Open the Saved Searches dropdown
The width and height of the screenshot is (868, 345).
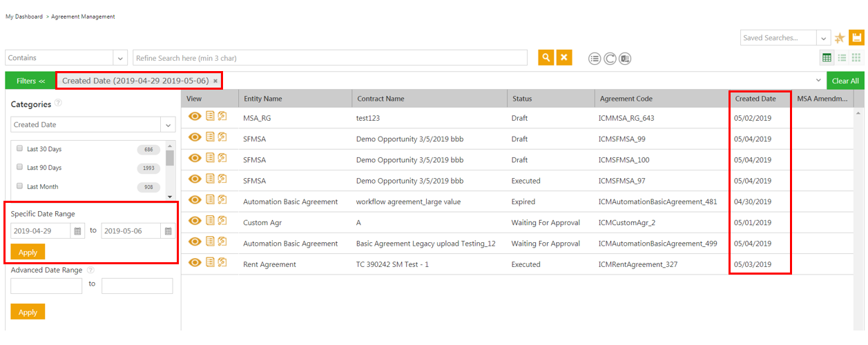[823, 38]
